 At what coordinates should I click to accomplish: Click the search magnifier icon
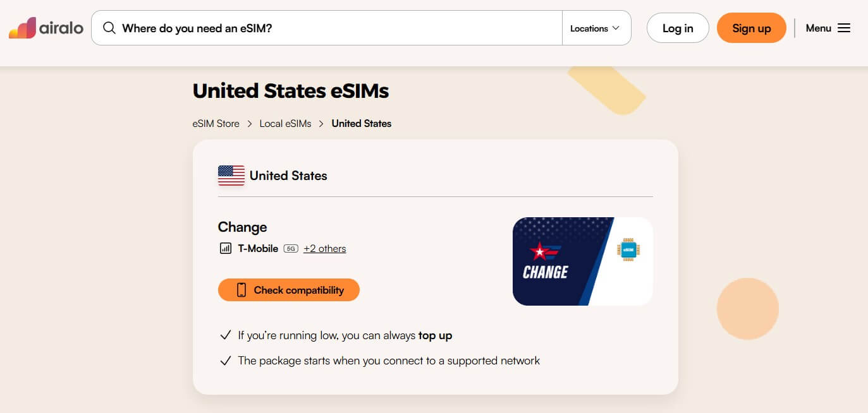(x=109, y=28)
